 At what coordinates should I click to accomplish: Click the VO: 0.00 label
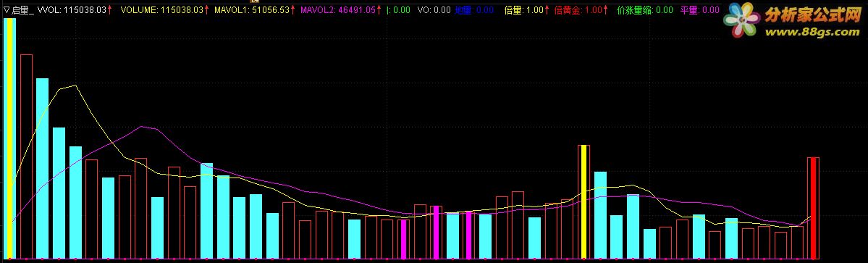pos(433,10)
